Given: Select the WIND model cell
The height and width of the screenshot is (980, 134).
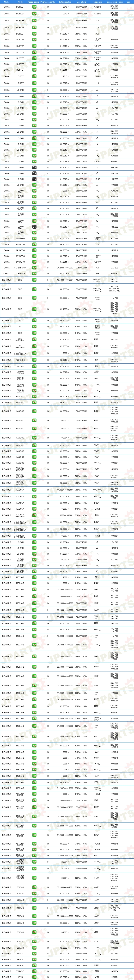Looking at the screenshot, I should (20, 977).
